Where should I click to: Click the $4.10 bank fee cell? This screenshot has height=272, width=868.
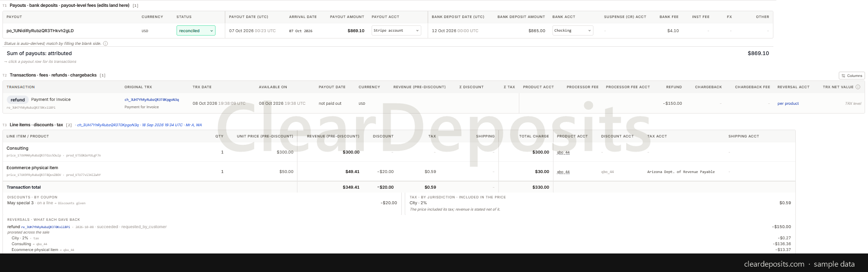click(x=673, y=31)
